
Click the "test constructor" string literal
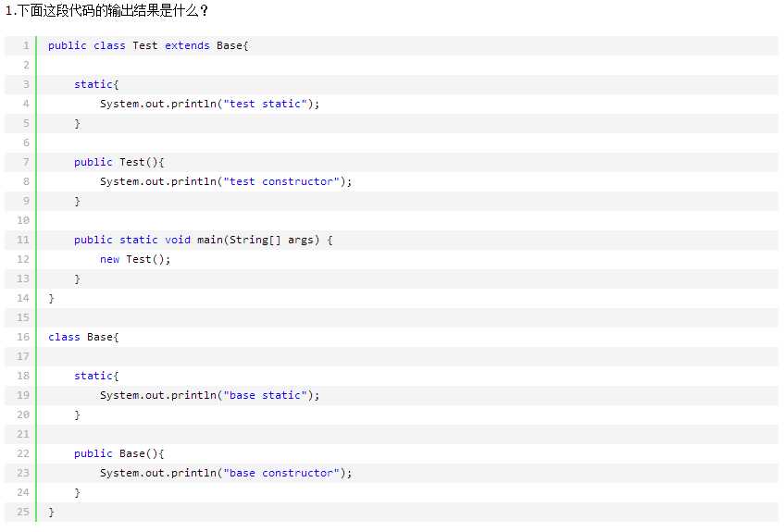point(281,181)
